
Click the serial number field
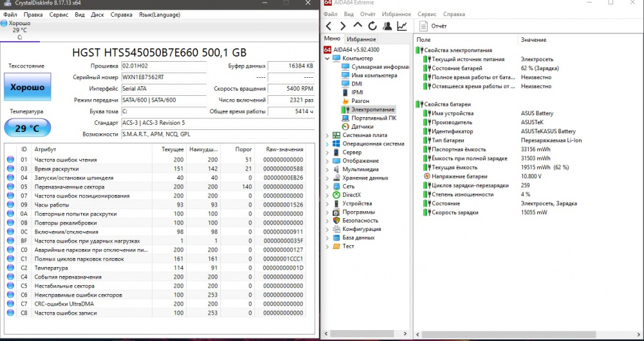(x=164, y=77)
